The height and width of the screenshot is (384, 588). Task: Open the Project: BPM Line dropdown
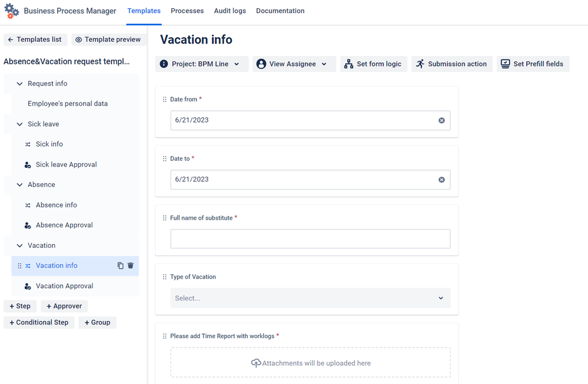202,64
